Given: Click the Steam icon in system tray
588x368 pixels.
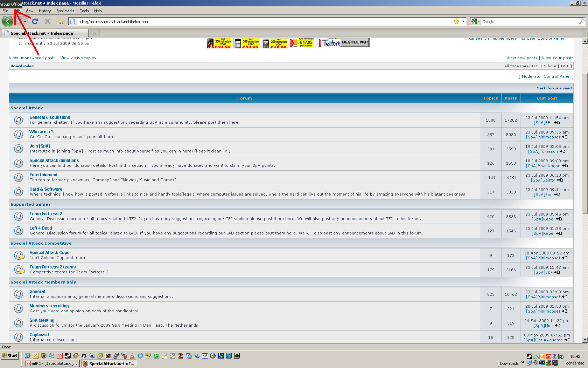Looking at the screenshot, I should click(530, 356).
